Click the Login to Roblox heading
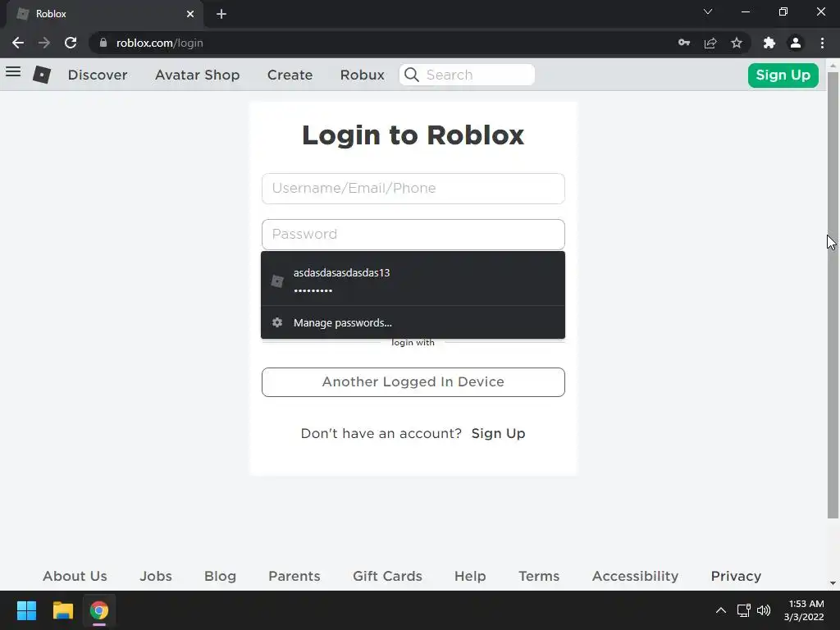The width and height of the screenshot is (840, 630). coord(413,135)
